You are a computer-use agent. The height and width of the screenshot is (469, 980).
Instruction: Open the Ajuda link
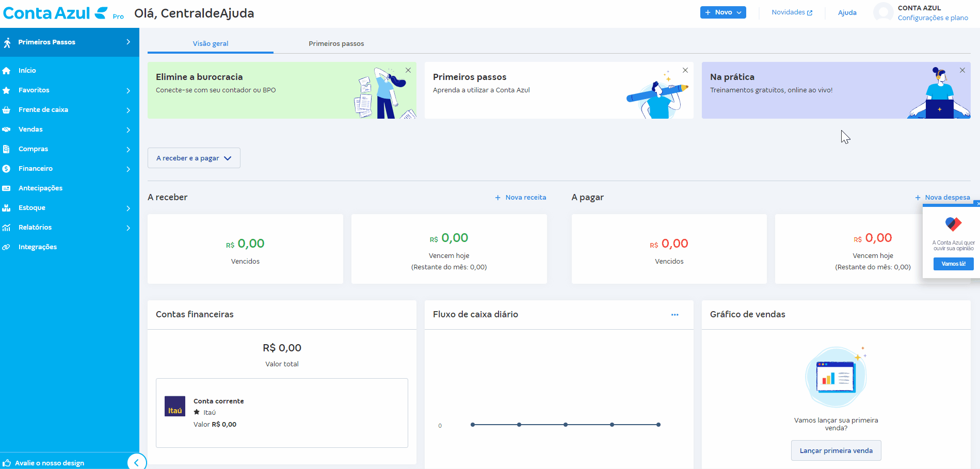point(847,13)
